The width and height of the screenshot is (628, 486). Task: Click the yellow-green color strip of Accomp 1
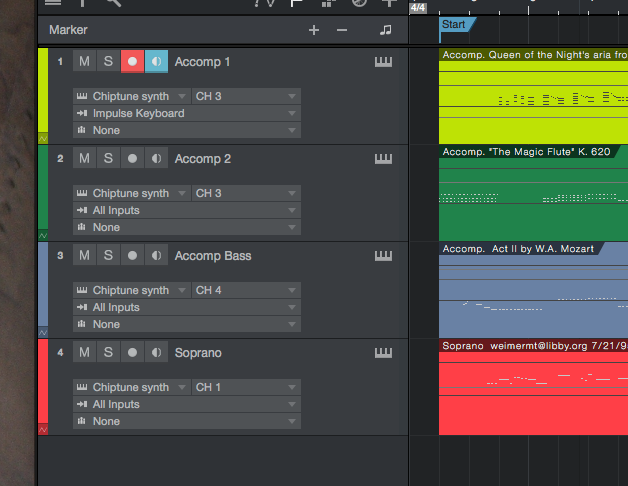click(x=43, y=91)
